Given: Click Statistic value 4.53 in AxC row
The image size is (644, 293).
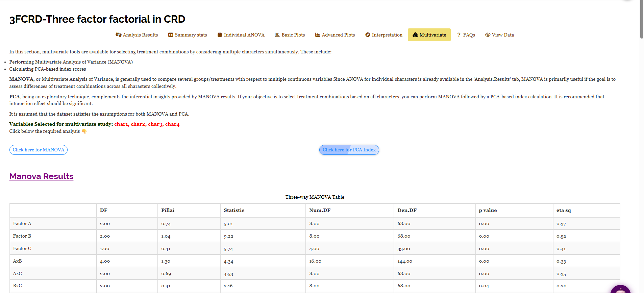Looking at the screenshot, I should point(228,274).
